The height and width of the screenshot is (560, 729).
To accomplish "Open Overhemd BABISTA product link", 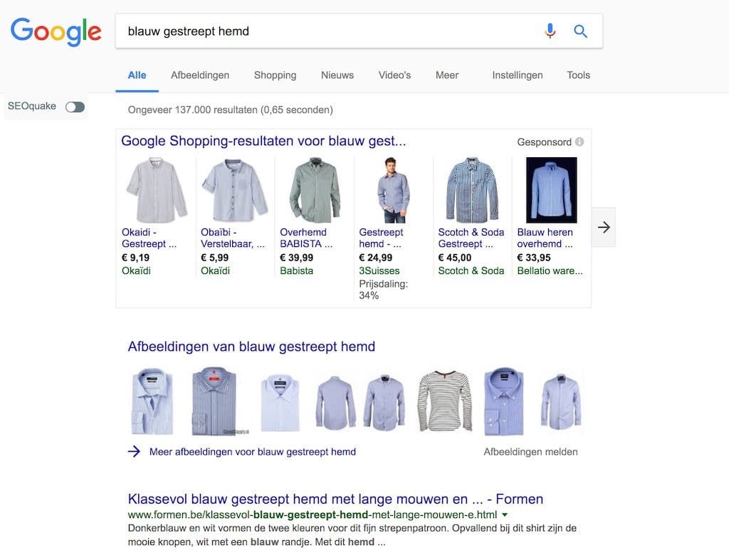I will (306, 238).
